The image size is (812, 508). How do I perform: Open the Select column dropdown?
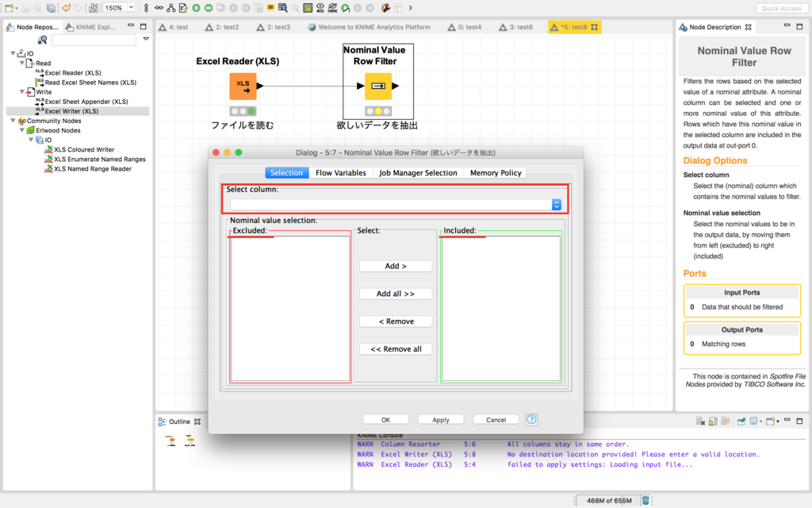click(x=556, y=204)
